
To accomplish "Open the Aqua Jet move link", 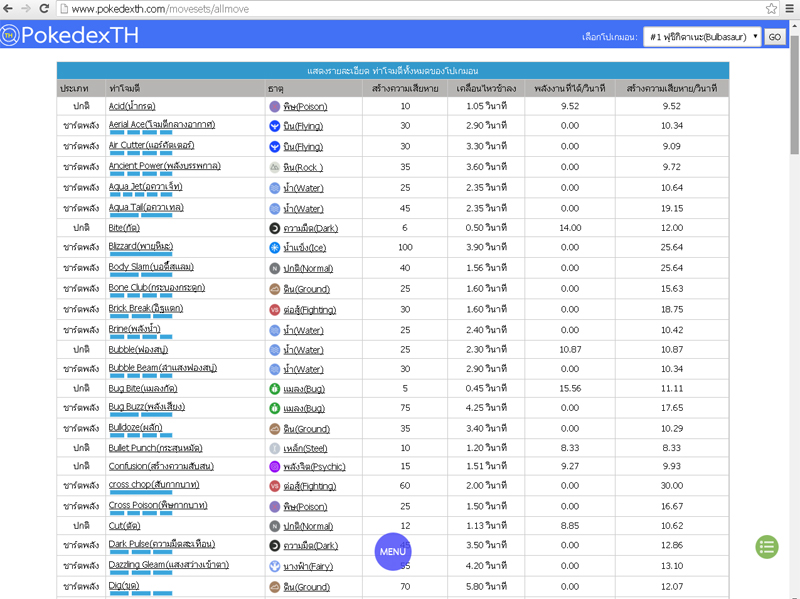I will pyautogui.click(x=145, y=187).
